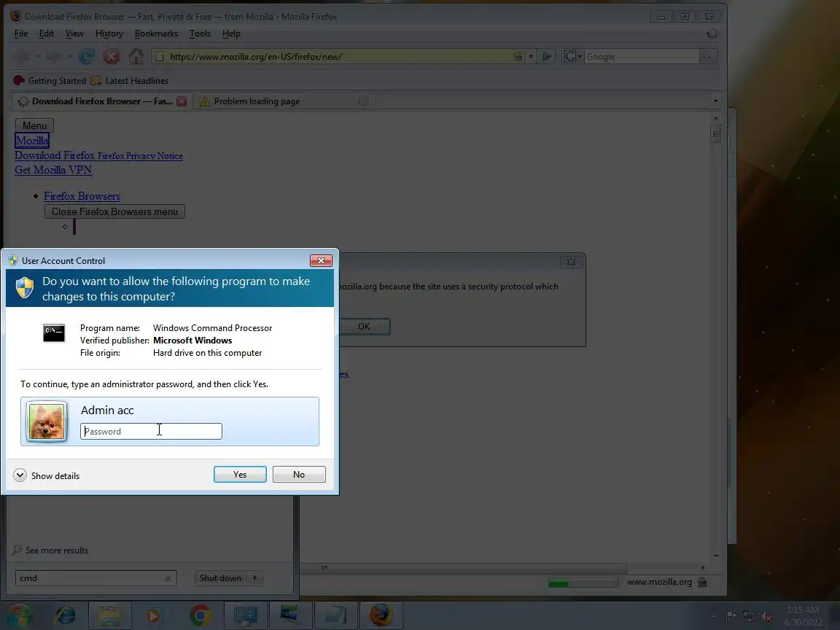Click No in User Account Control
Viewport: 840px width, 630px height.
[x=299, y=474]
